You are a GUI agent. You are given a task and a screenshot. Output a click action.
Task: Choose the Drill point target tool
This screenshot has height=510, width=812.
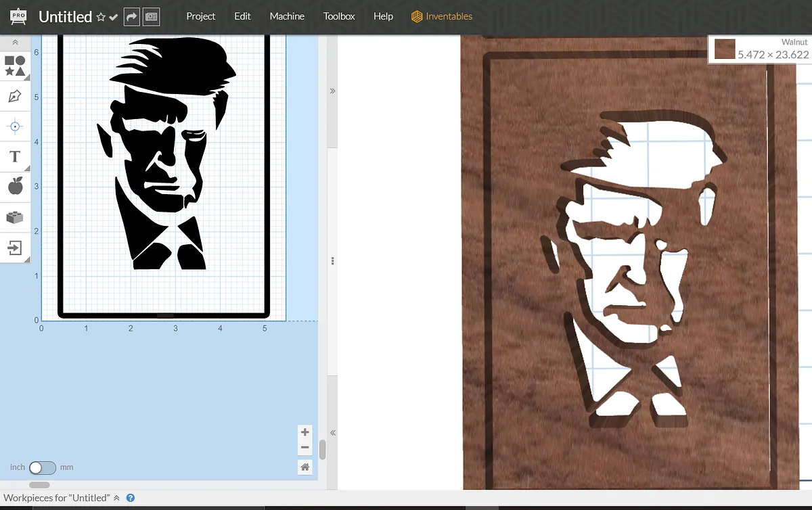[15, 126]
